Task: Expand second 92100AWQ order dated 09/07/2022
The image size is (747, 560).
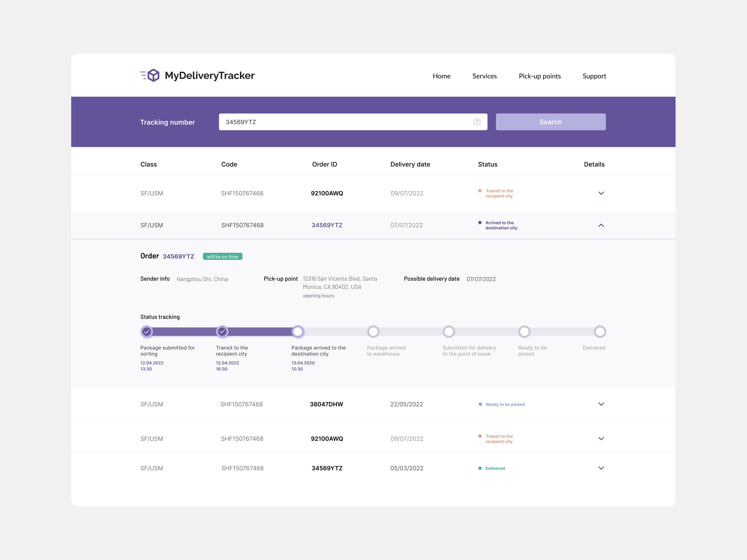Action: click(x=601, y=438)
